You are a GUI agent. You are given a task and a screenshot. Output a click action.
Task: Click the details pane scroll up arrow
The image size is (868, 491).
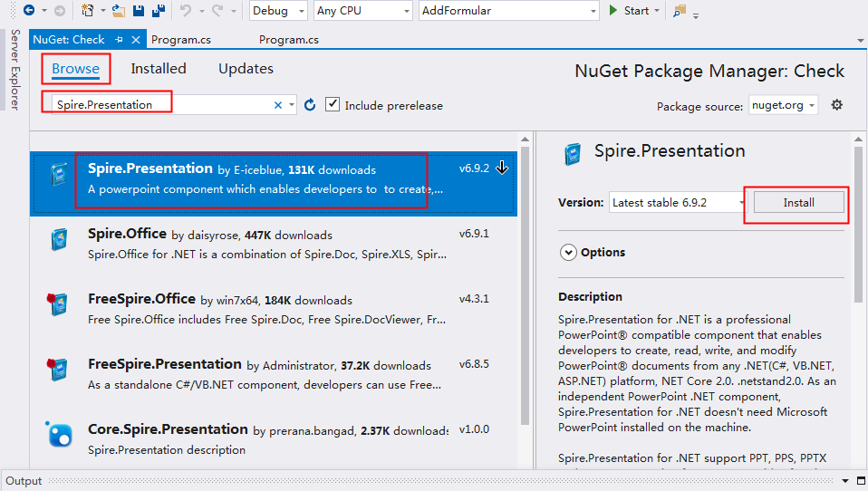(x=858, y=139)
